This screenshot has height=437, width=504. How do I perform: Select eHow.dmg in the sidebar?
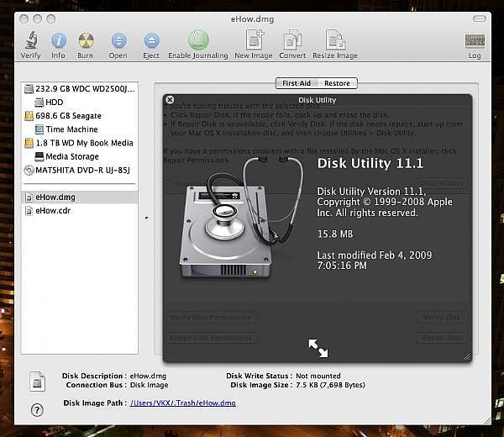[55, 197]
